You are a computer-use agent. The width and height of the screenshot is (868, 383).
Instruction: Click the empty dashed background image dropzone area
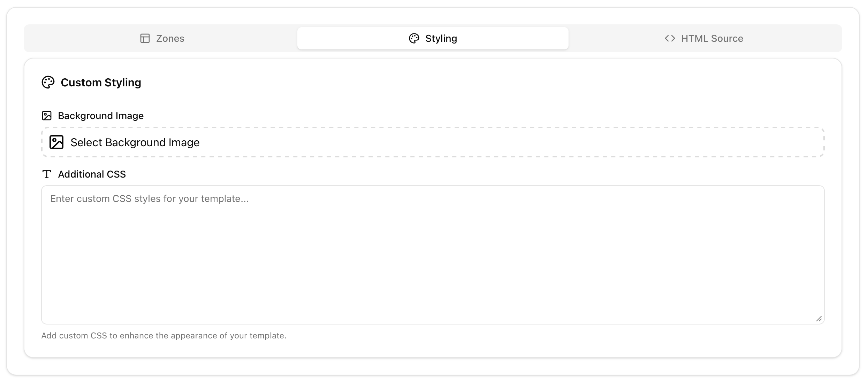coord(488,142)
